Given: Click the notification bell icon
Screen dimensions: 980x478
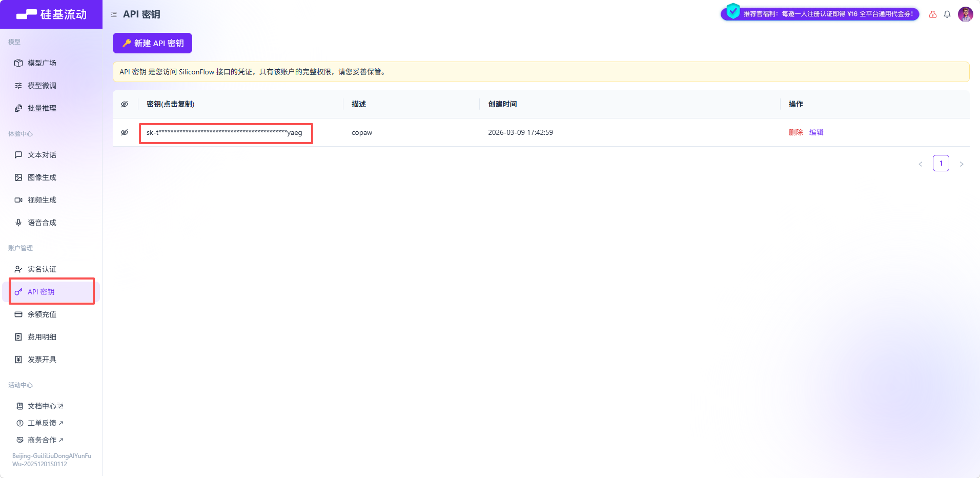Looking at the screenshot, I should (x=947, y=14).
